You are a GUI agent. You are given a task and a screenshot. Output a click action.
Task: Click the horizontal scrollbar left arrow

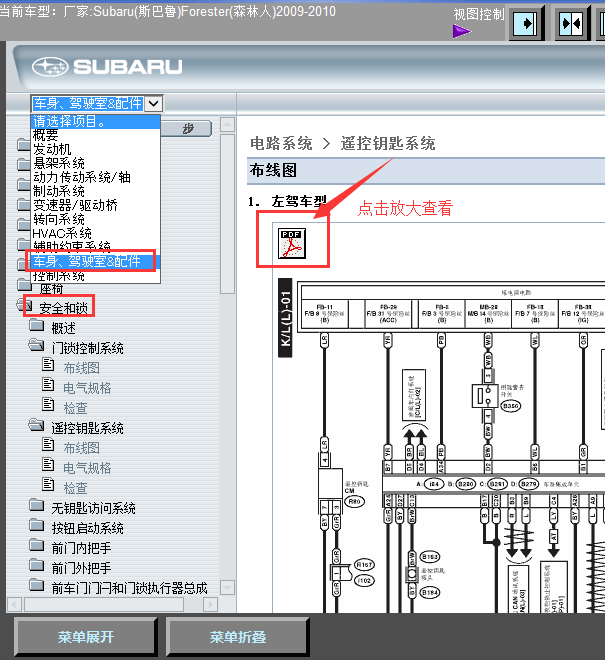tap(14, 605)
